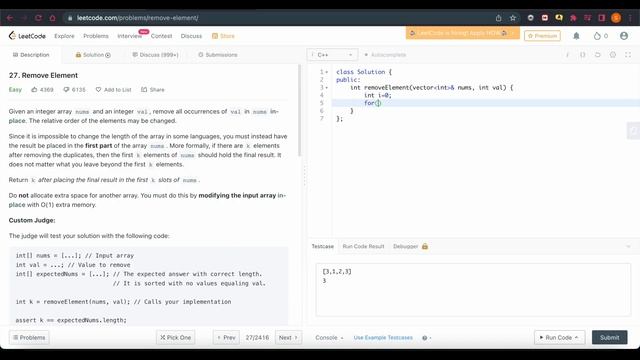Bookmark this page with the star icon

point(513,18)
